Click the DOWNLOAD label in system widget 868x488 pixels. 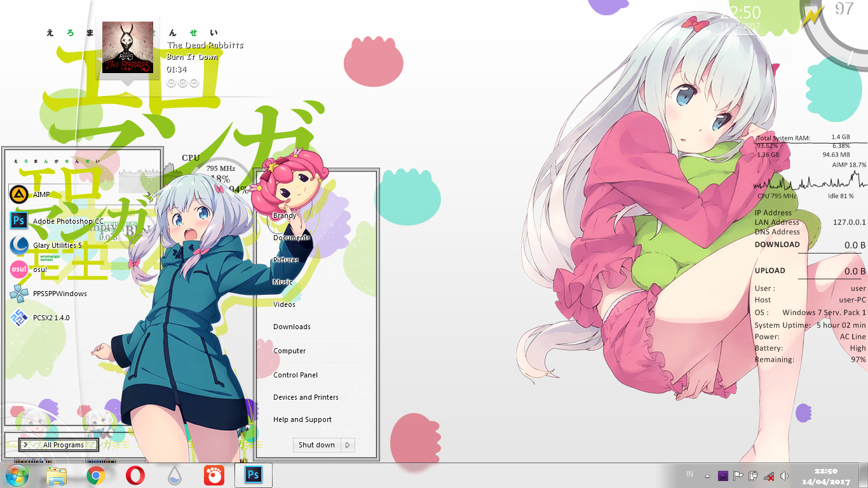pyautogui.click(x=777, y=245)
